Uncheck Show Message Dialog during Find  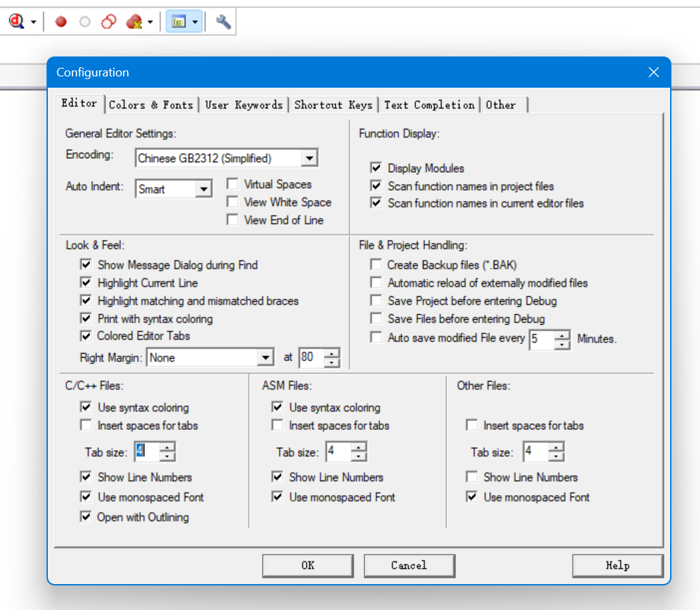click(86, 264)
